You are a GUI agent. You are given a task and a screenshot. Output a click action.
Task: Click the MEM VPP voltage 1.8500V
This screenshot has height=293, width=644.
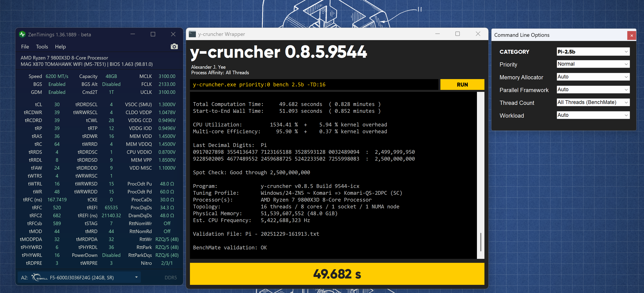point(167,160)
